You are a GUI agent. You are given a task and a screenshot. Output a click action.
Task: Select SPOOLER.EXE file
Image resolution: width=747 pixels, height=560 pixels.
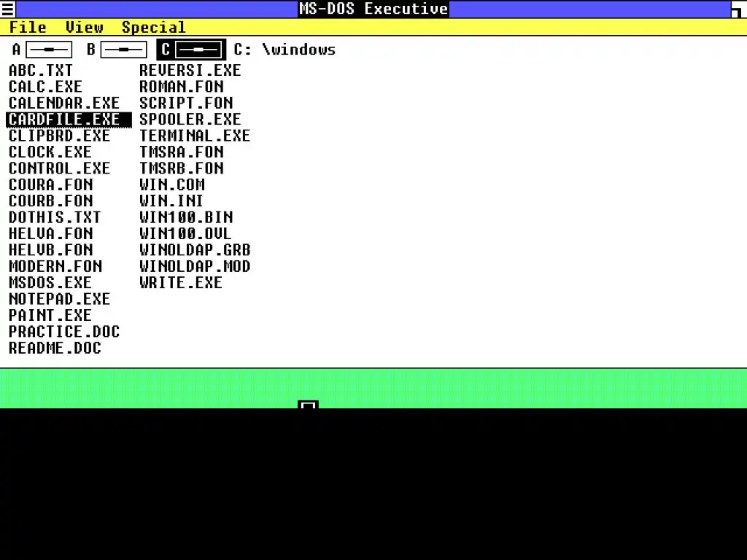click(190, 119)
